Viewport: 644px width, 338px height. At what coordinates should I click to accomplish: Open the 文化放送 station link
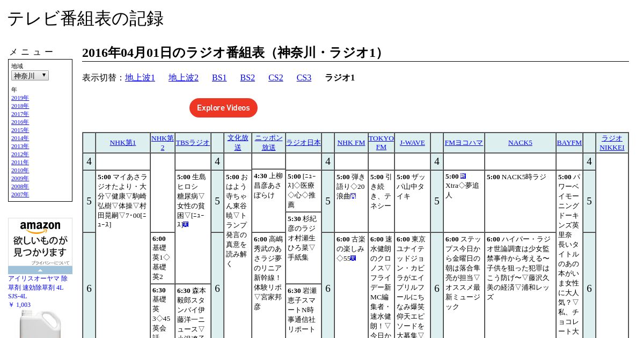click(238, 143)
